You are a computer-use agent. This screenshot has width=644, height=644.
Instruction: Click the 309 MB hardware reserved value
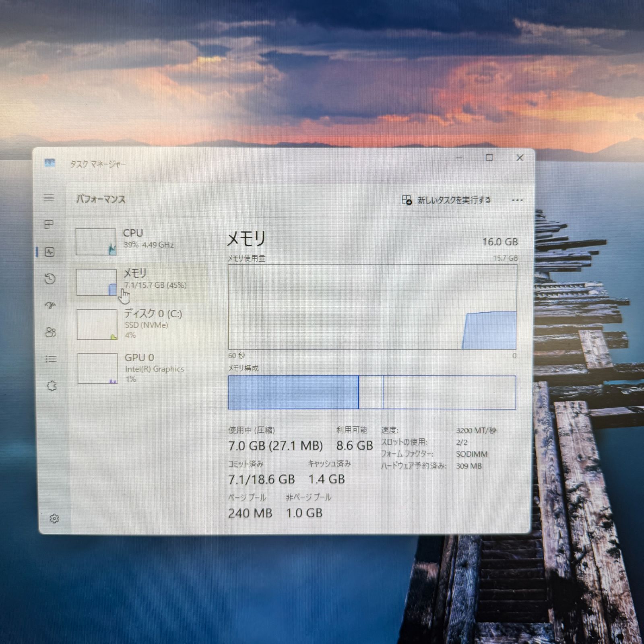pos(469,466)
